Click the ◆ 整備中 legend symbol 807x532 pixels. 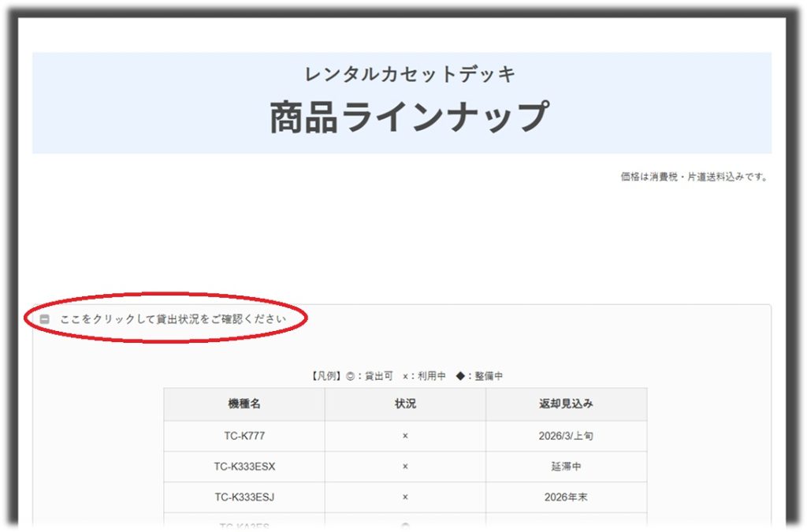460,377
